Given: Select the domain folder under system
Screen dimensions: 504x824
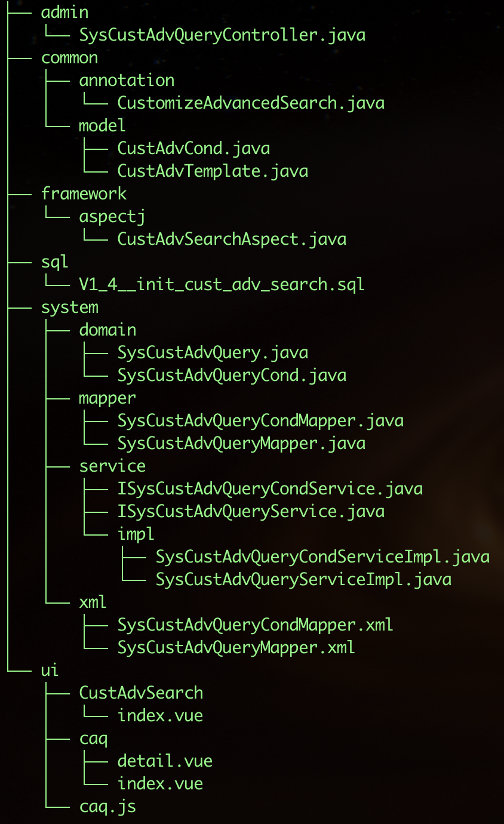Looking at the screenshot, I should (107, 330).
